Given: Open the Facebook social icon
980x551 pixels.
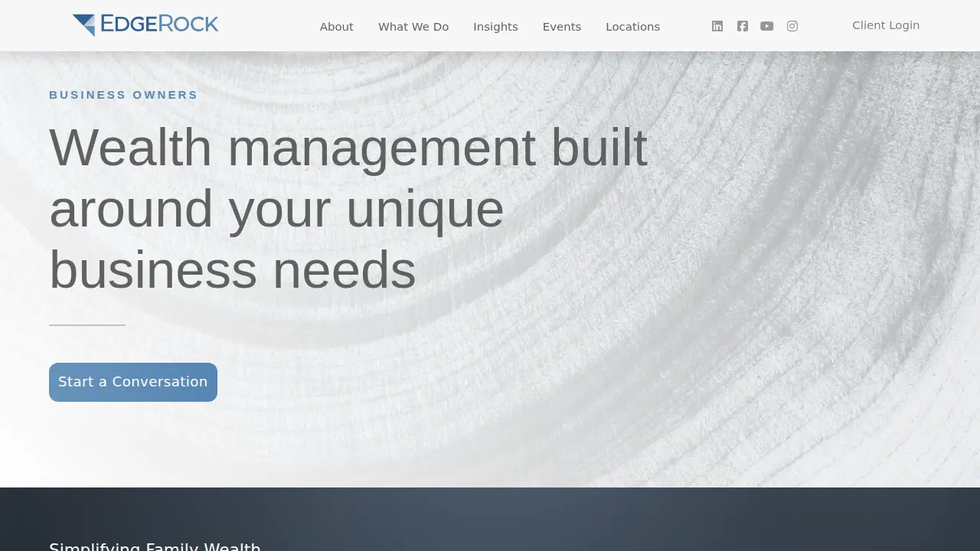Looking at the screenshot, I should click(x=743, y=26).
